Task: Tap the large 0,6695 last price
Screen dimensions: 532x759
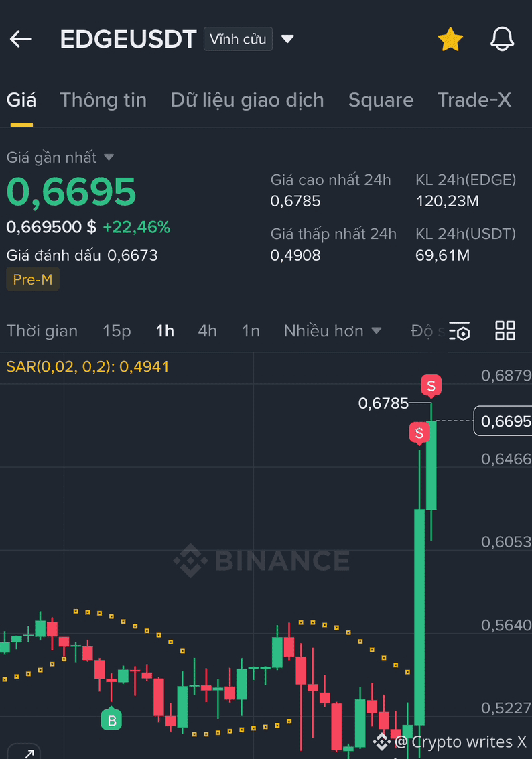Action: 71,192
